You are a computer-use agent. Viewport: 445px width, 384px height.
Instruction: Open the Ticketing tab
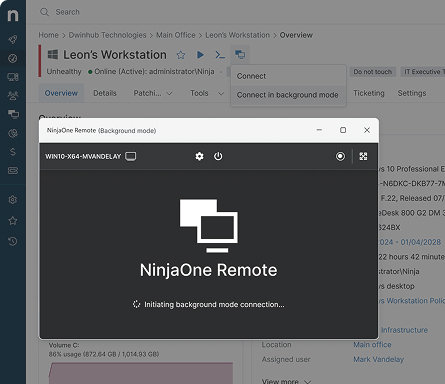pos(369,93)
